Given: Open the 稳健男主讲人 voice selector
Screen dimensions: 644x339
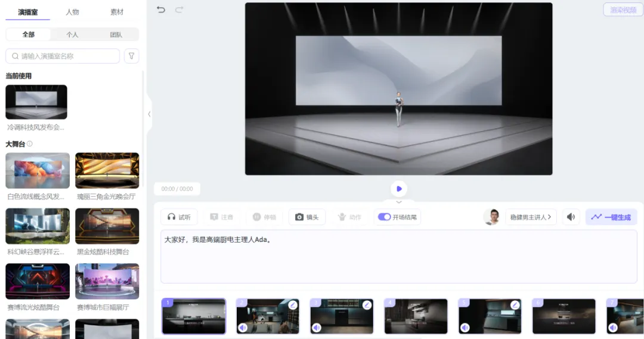Looking at the screenshot, I should click(x=531, y=217).
